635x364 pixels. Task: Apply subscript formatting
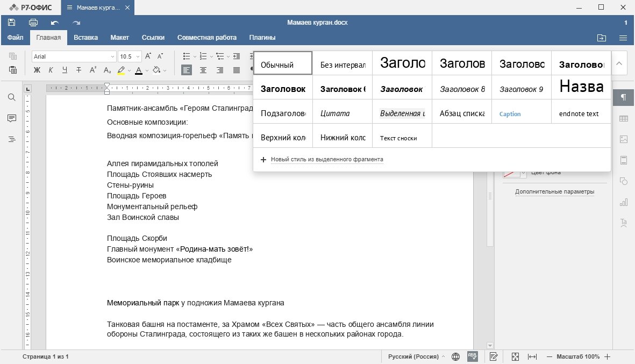(x=107, y=70)
